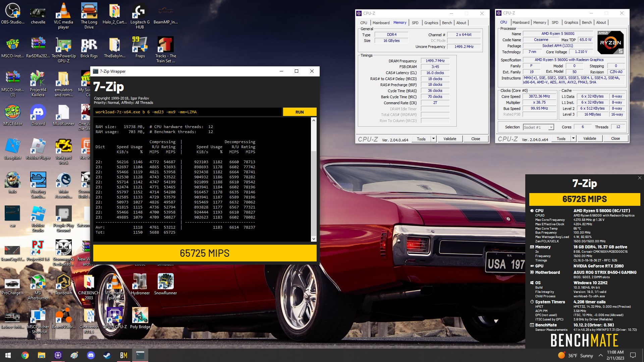
Task: Open the notification center
Action: click(633, 355)
